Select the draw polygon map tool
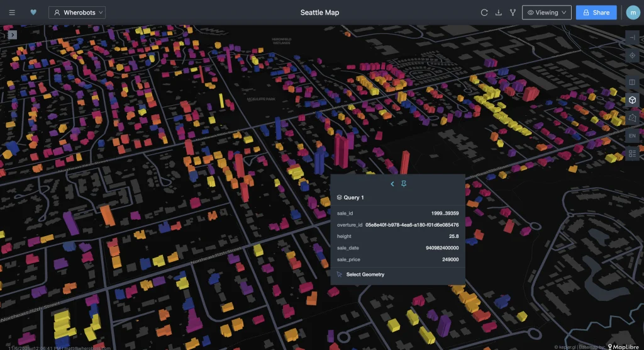The height and width of the screenshot is (350, 644). [633, 118]
